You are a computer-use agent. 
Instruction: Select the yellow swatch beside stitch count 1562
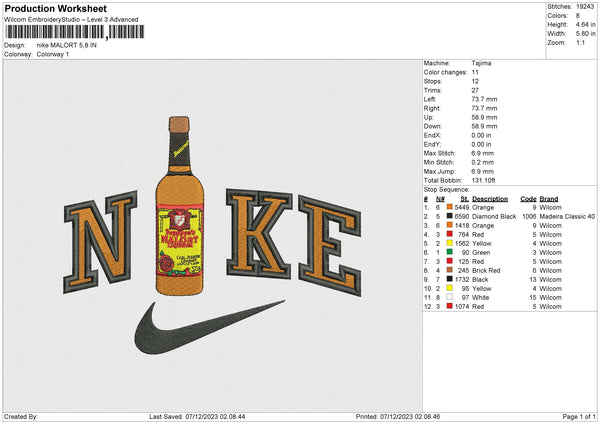(x=449, y=243)
